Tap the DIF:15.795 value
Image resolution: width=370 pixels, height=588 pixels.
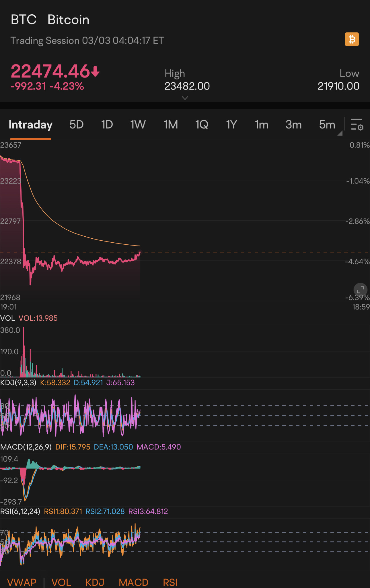(73, 447)
